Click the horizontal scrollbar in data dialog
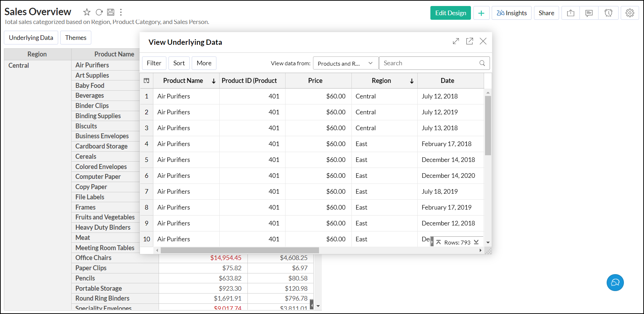Image resolution: width=644 pixels, height=314 pixels. 240,250
